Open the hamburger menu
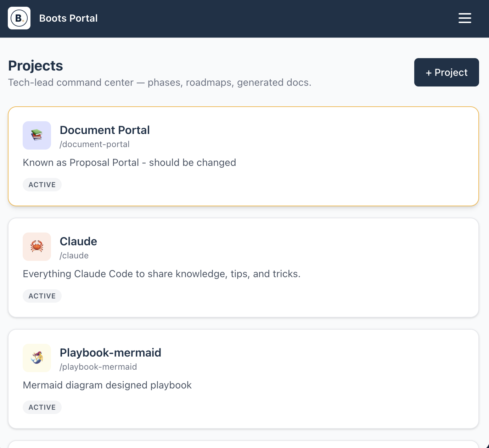489x448 pixels. click(465, 18)
